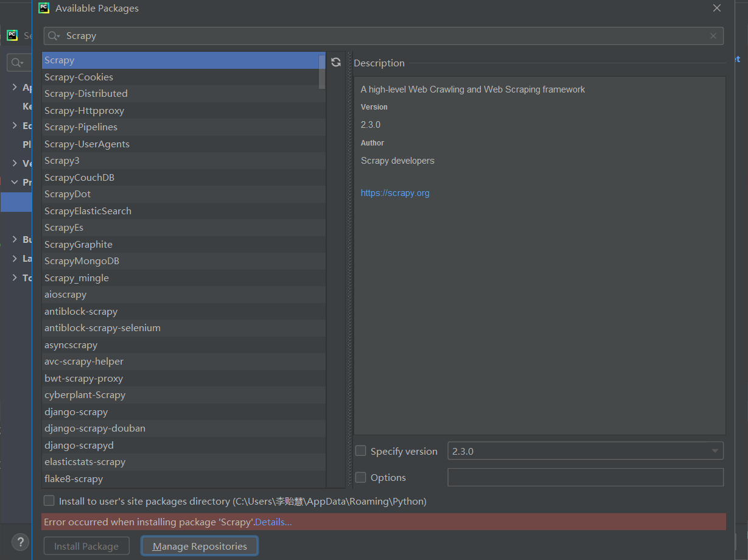Open the https://scrapy.org link
Viewport: 748px width, 560px height.
coord(395,193)
